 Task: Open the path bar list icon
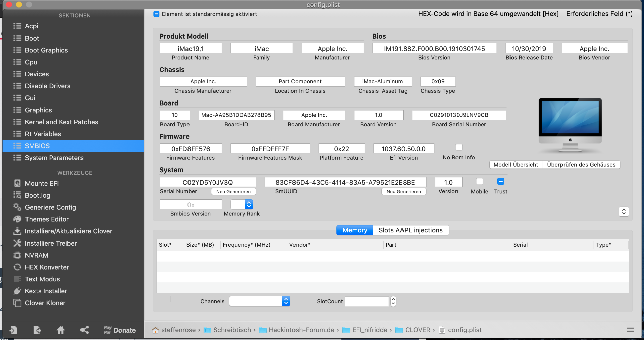(630, 330)
